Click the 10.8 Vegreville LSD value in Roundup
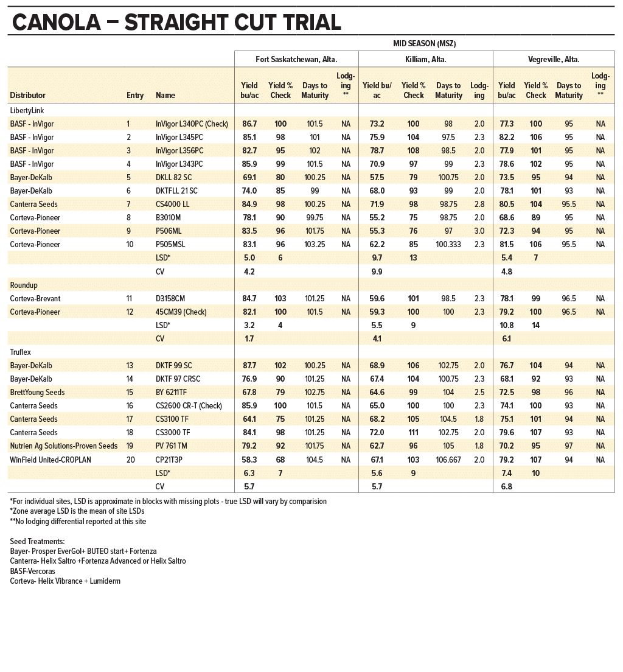 506,325
